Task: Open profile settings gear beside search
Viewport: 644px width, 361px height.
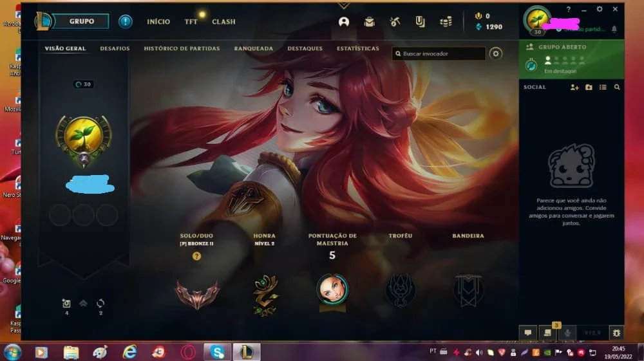Action: pos(496,54)
